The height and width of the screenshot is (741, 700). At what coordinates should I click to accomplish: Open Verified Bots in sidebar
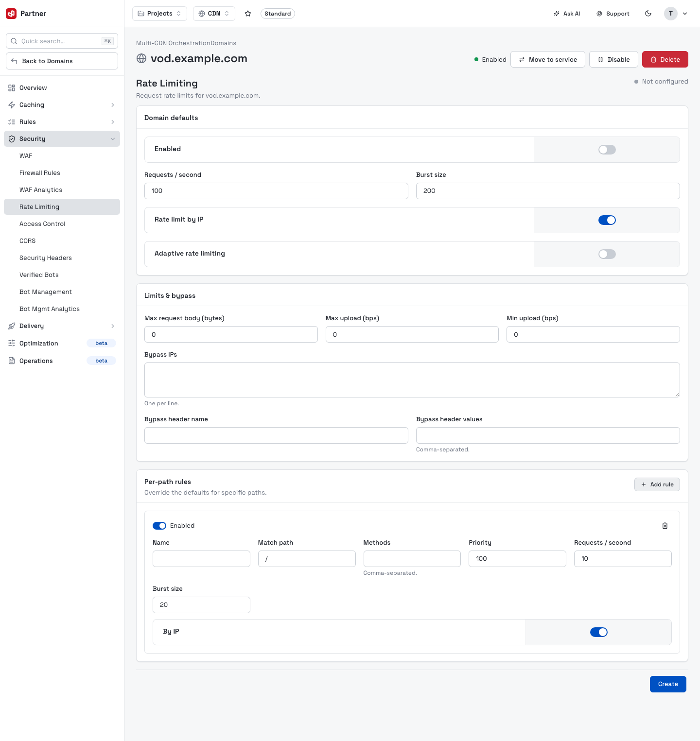pos(62,275)
